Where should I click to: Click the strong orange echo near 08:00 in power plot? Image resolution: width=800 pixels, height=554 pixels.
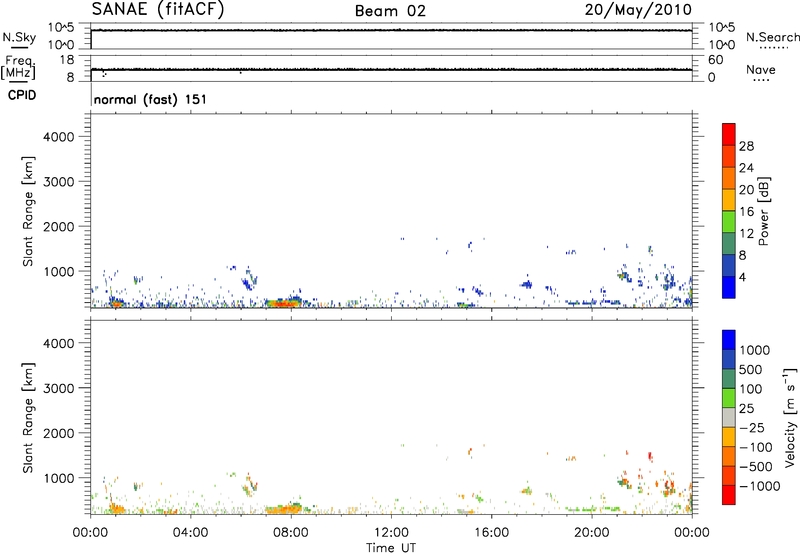pyautogui.click(x=283, y=303)
